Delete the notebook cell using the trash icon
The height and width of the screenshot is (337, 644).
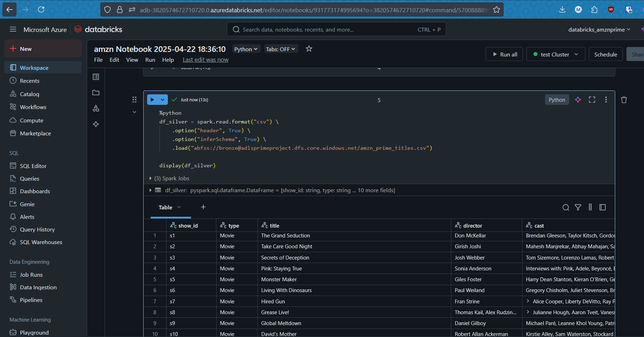tap(624, 100)
